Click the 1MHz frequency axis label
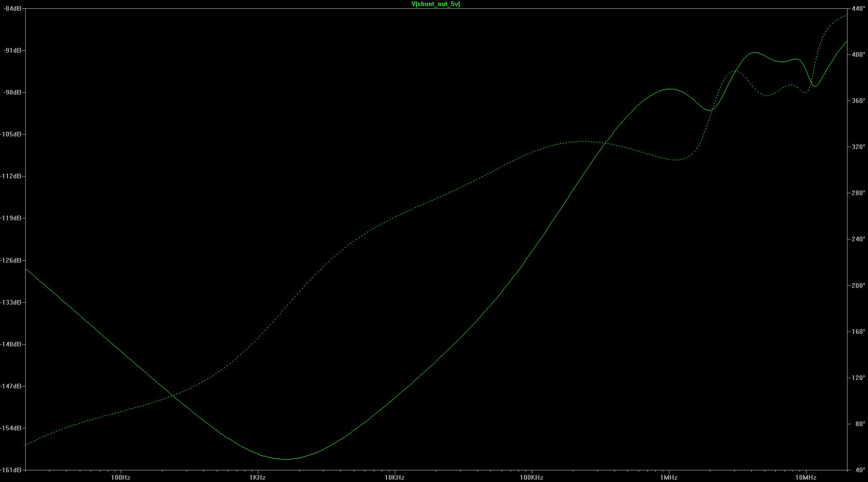Screen dimensions: 868x482 (x=668, y=477)
